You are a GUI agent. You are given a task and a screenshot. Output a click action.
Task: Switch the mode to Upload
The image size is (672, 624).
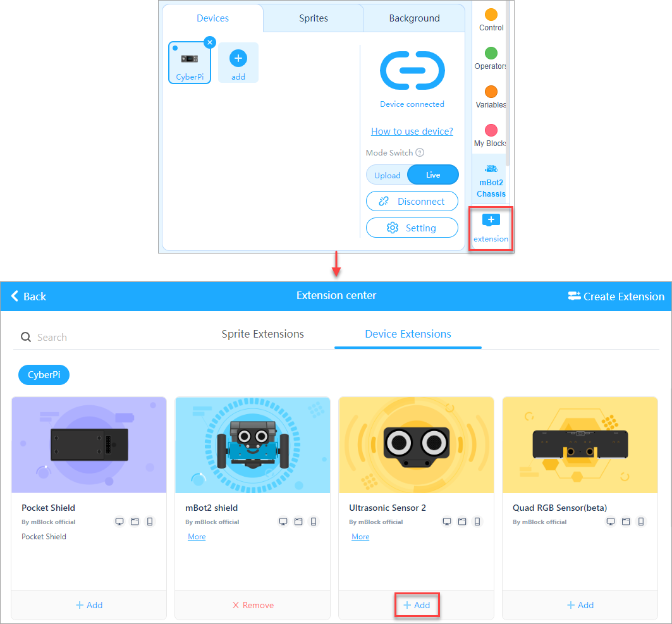click(388, 175)
